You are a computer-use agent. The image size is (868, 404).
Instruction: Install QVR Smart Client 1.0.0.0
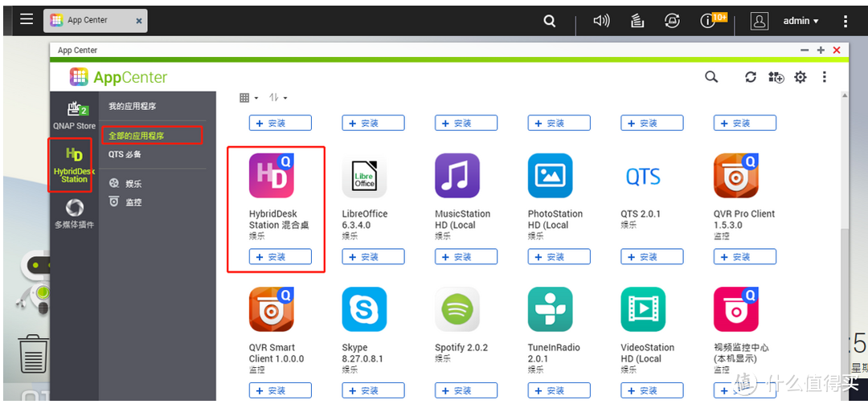[280, 390]
